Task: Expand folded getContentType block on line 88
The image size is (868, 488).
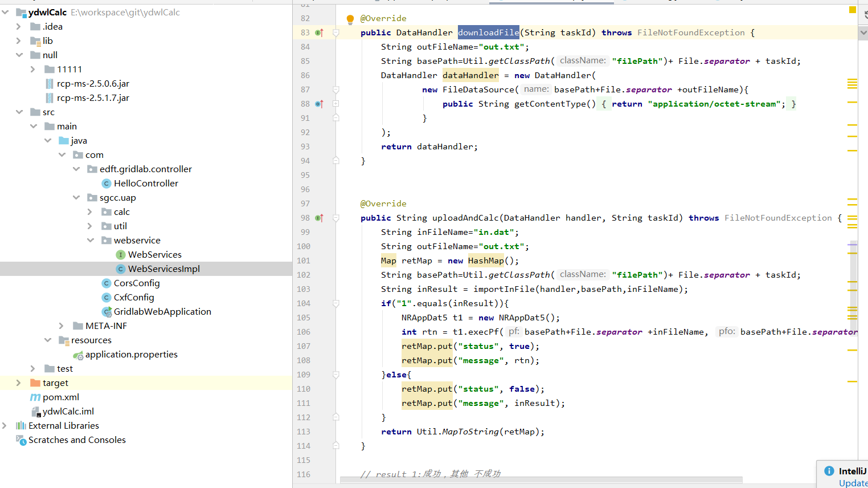Action: pos(336,104)
